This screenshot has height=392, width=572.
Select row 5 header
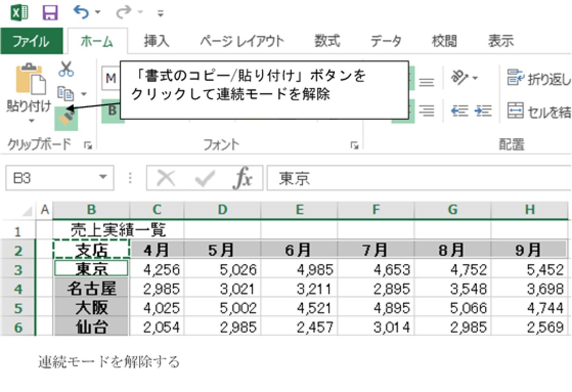point(18,308)
